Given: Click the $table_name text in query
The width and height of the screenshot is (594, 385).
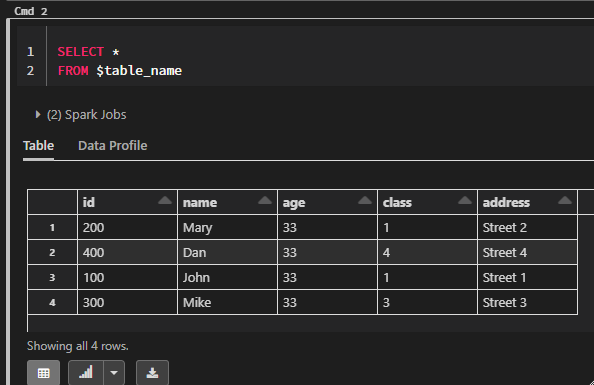Looking at the screenshot, I should pos(139,71).
